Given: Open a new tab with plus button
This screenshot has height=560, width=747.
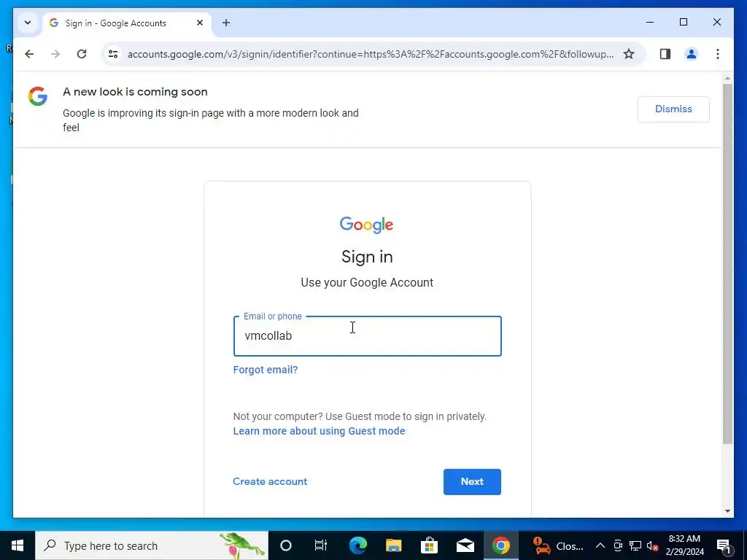Looking at the screenshot, I should (x=226, y=23).
